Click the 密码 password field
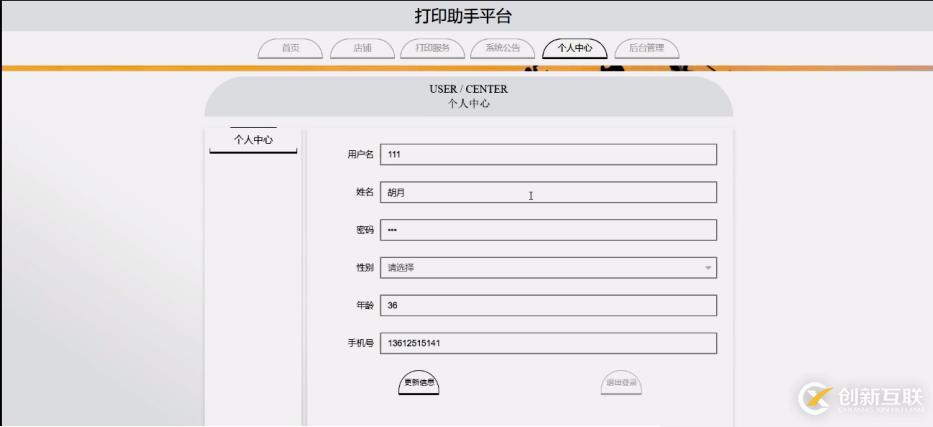This screenshot has width=933, height=427. [549, 230]
